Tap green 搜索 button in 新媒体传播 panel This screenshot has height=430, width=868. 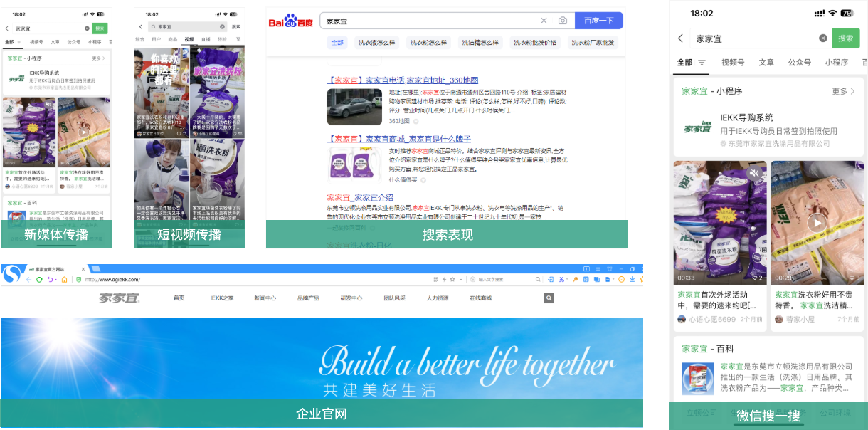(x=100, y=28)
